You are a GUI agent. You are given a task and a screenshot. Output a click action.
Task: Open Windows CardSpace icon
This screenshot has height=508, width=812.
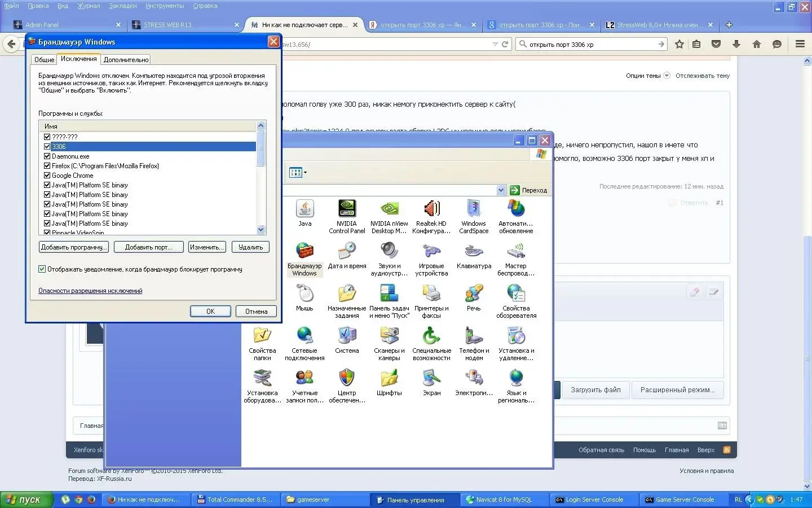pyautogui.click(x=474, y=217)
